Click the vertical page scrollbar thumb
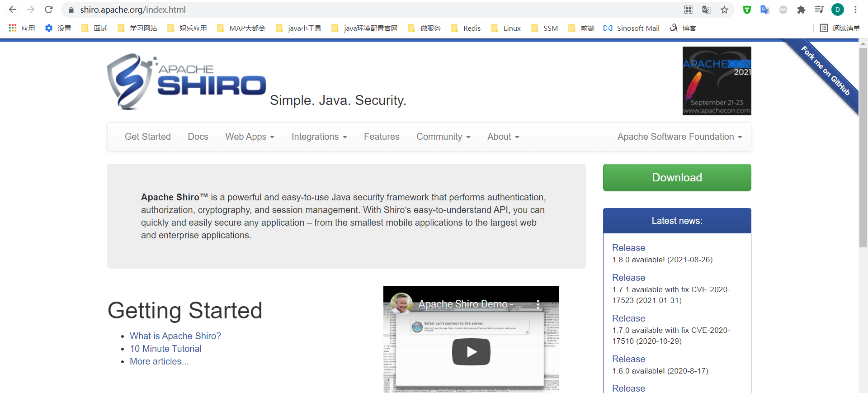The image size is (868, 393). coord(863,147)
